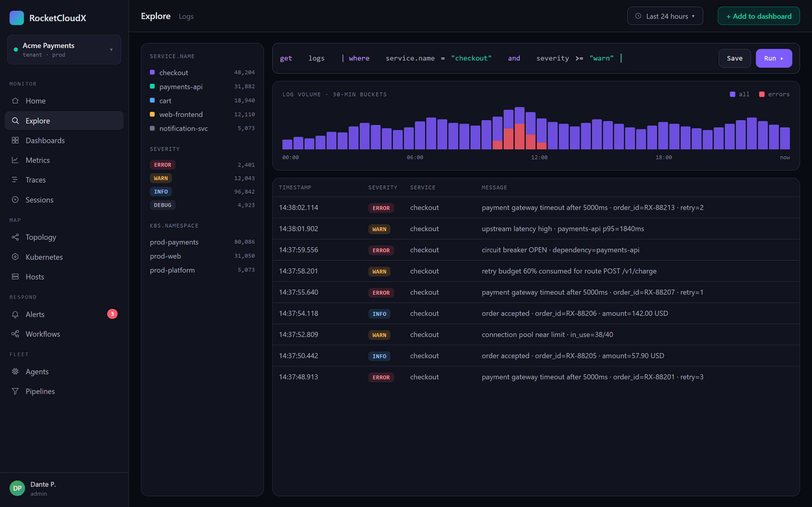Switch to the Logs tab

[x=186, y=16]
